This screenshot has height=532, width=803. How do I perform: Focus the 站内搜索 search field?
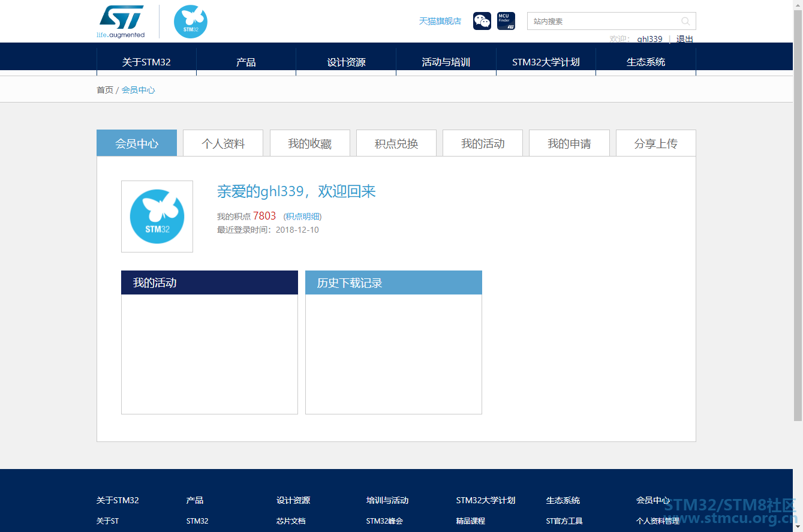tap(612, 21)
